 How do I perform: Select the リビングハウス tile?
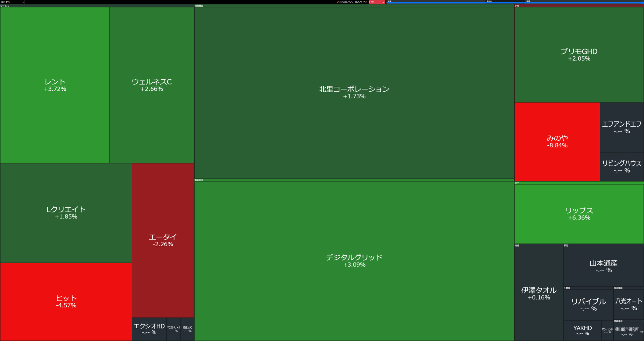tap(622, 167)
